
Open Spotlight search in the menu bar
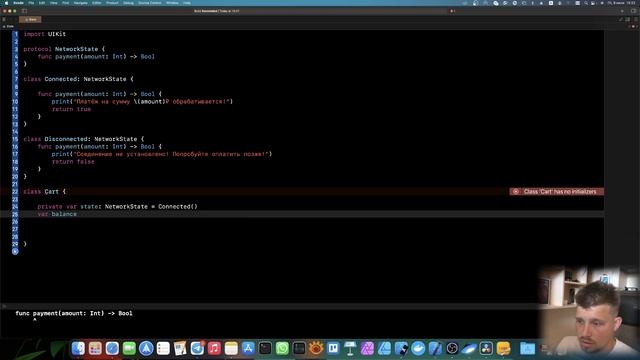point(586,3)
